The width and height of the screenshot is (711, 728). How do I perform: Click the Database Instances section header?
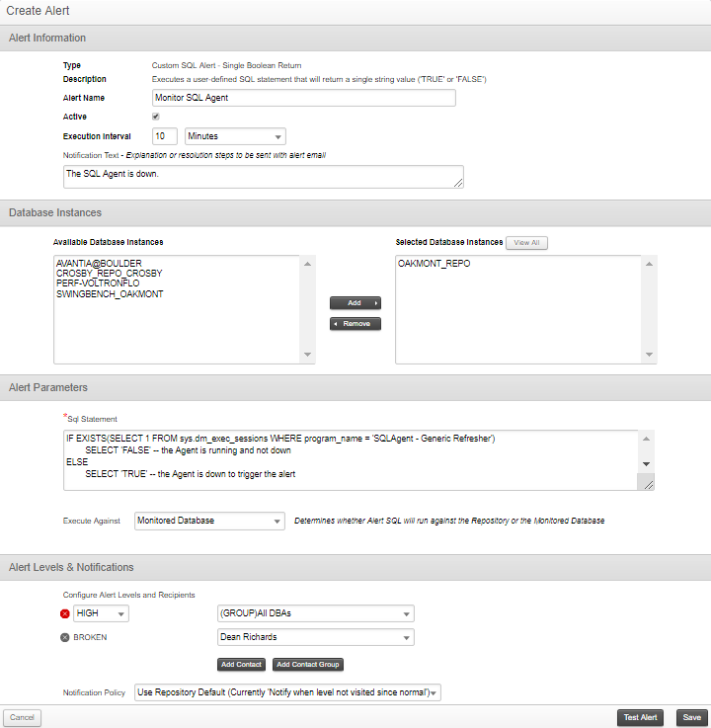coord(355,212)
